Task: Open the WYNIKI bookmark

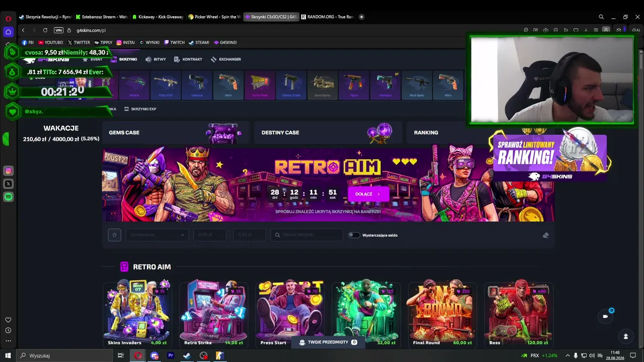Action: [x=149, y=43]
